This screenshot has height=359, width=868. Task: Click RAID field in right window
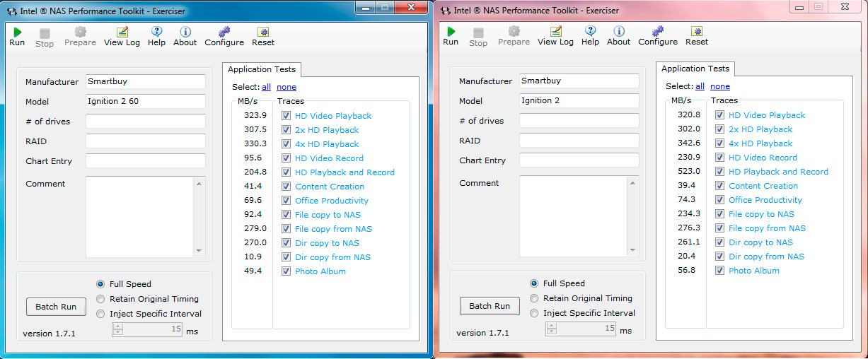tap(579, 141)
